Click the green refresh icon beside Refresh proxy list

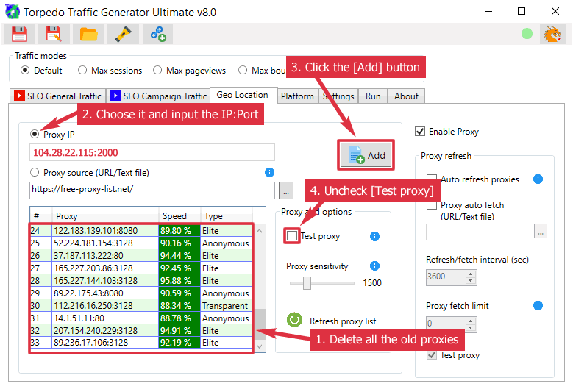click(x=294, y=321)
